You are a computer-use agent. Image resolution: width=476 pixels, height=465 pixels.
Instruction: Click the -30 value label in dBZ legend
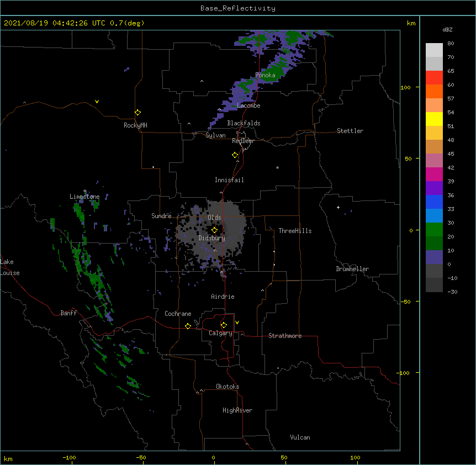(x=452, y=292)
